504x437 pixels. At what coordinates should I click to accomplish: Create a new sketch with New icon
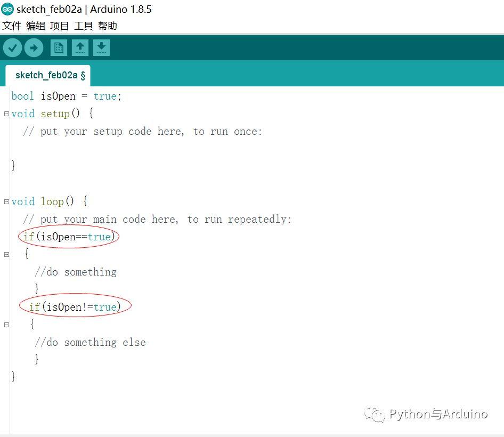coord(59,48)
